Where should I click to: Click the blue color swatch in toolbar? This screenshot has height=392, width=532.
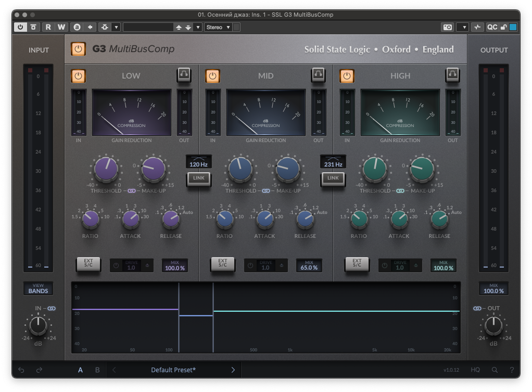click(x=513, y=27)
